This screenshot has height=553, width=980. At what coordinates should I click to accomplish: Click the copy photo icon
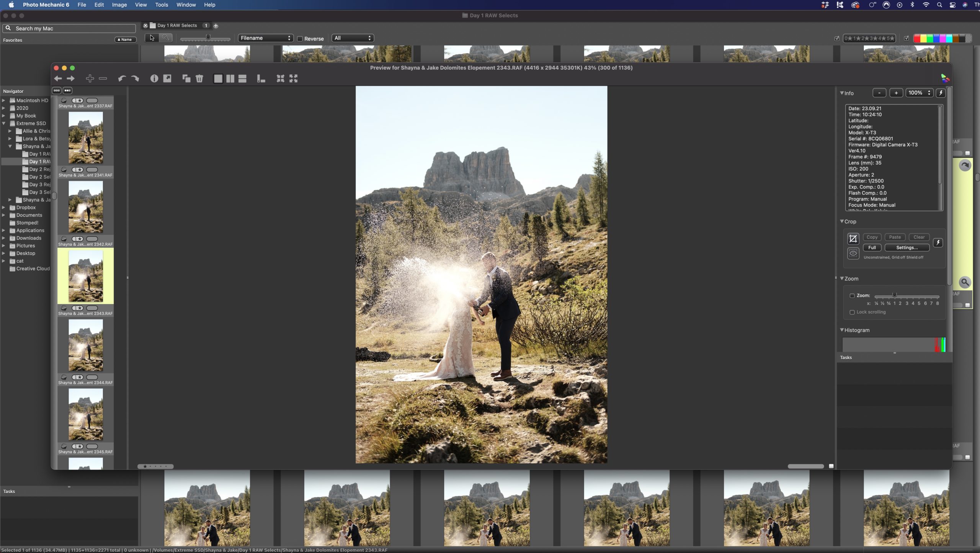tap(186, 79)
